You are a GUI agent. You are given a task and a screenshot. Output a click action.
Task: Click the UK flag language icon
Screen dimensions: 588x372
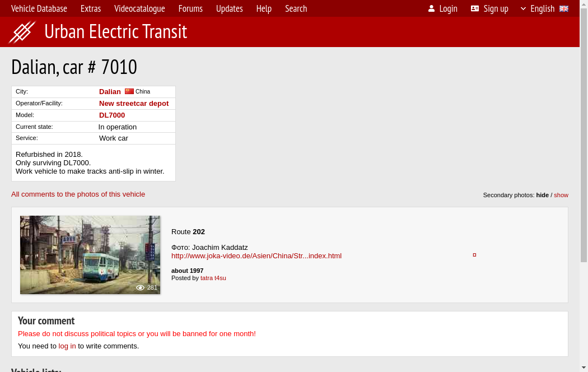coord(564,8)
